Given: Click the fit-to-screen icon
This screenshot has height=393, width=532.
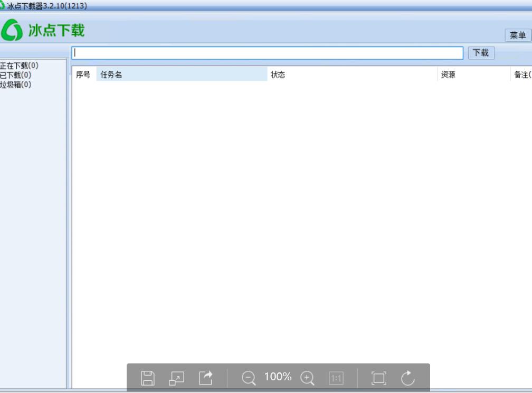Looking at the screenshot, I should (x=378, y=378).
